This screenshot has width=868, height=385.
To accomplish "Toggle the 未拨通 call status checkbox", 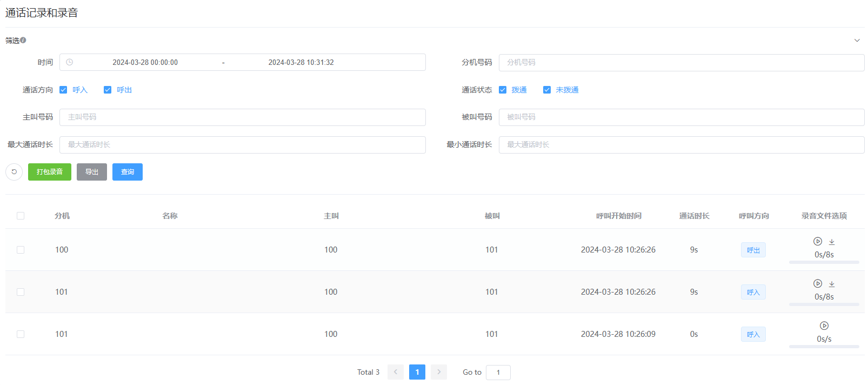I will [547, 90].
